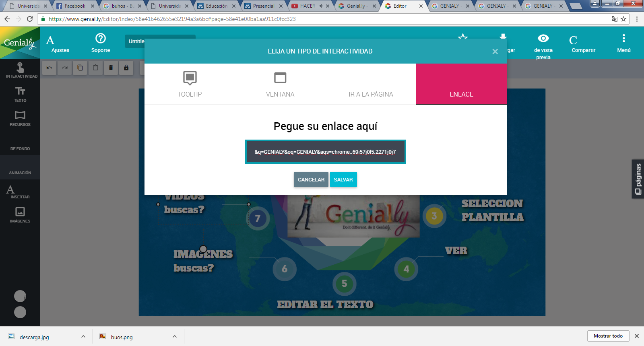Select the SELECCION PLANTILLA text
Viewport: 644px width, 346px height.
[x=492, y=210]
